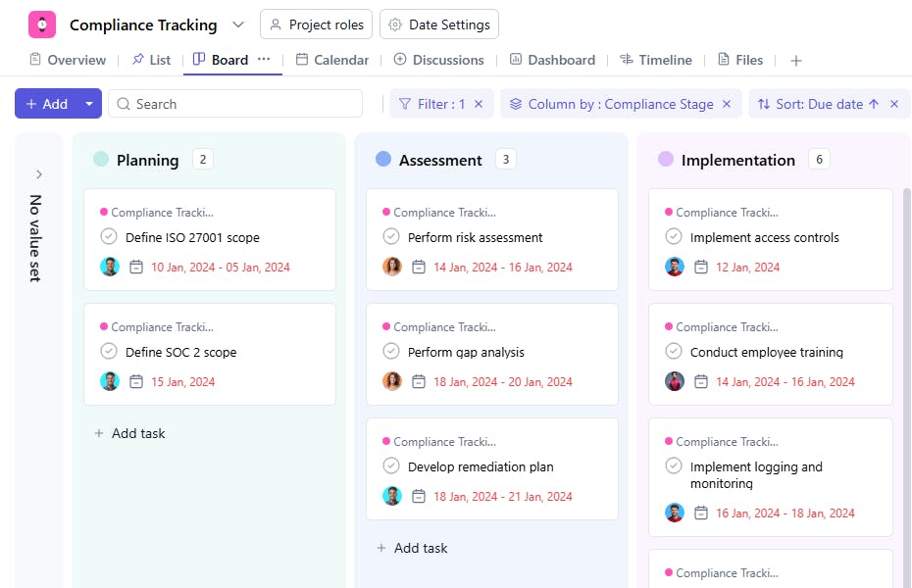Expand the Compliance Tracking project dropdown chevron
Viewport: 912px width, 588px height.
pos(238,24)
